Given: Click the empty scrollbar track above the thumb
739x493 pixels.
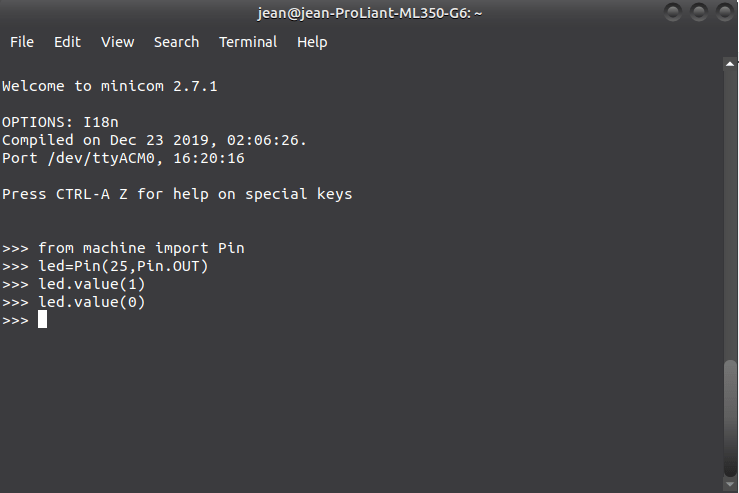Looking at the screenshot, I should (x=730, y=214).
